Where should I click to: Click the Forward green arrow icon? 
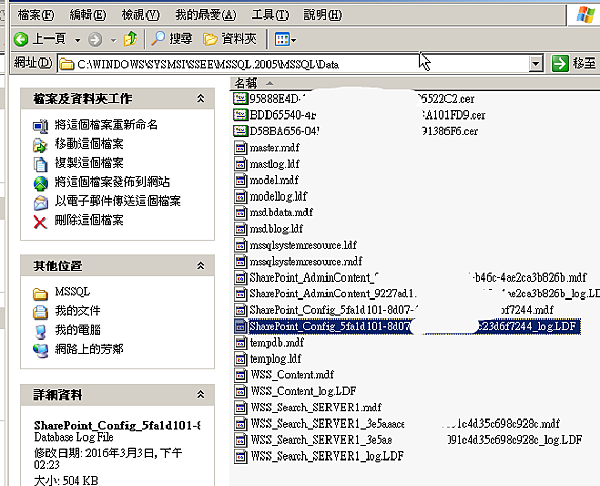pos(95,39)
